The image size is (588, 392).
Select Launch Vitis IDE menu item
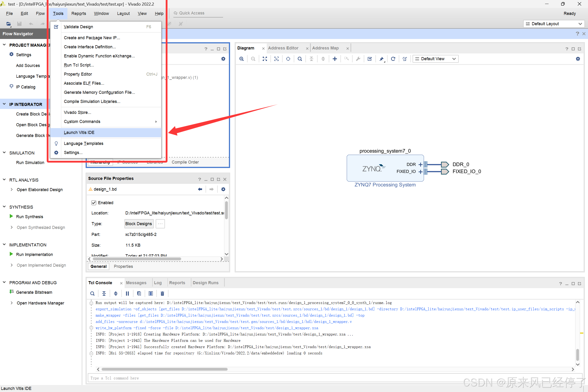click(x=79, y=133)
